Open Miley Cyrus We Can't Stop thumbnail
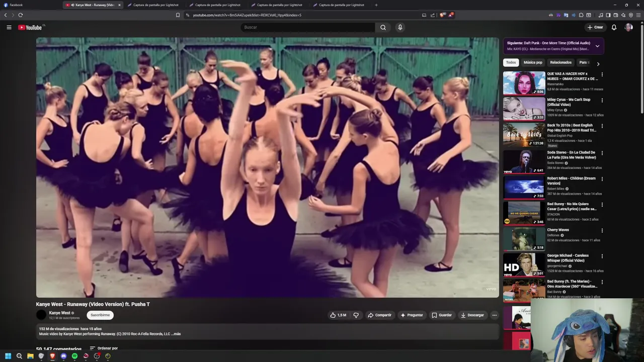644x362 pixels. tap(524, 109)
